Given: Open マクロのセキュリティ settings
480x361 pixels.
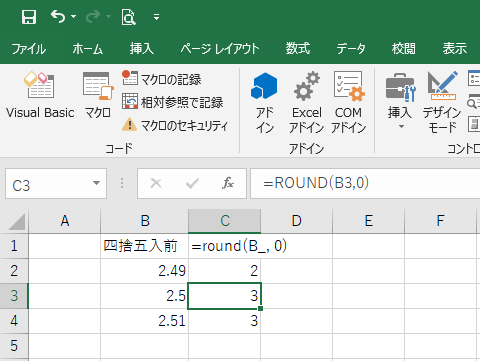Looking at the screenshot, I should pyautogui.click(x=175, y=125).
